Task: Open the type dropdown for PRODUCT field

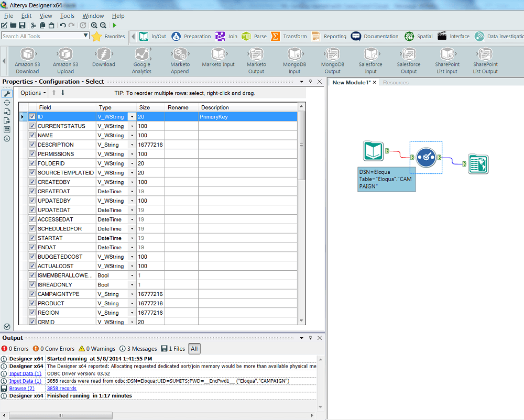Action: (132, 304)
